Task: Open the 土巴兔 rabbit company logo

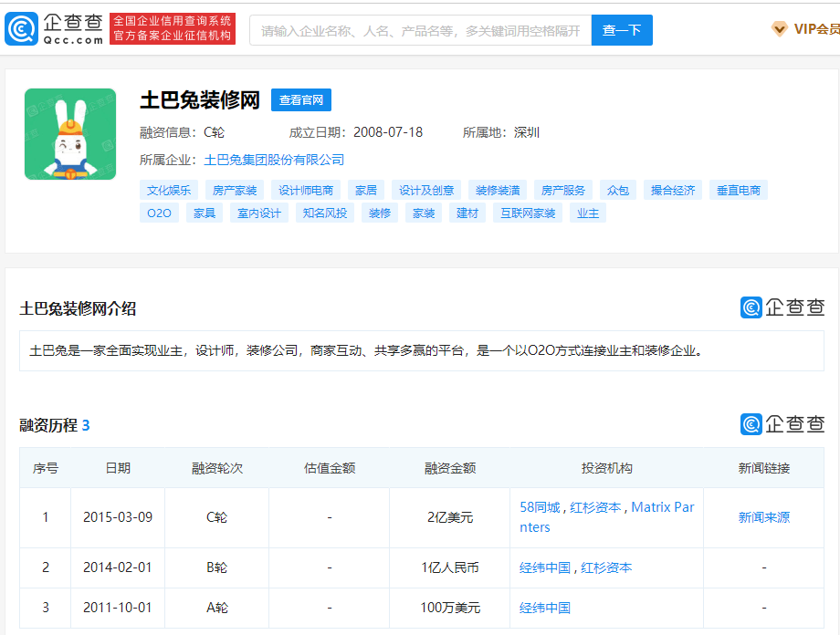Action: point(70,134)
